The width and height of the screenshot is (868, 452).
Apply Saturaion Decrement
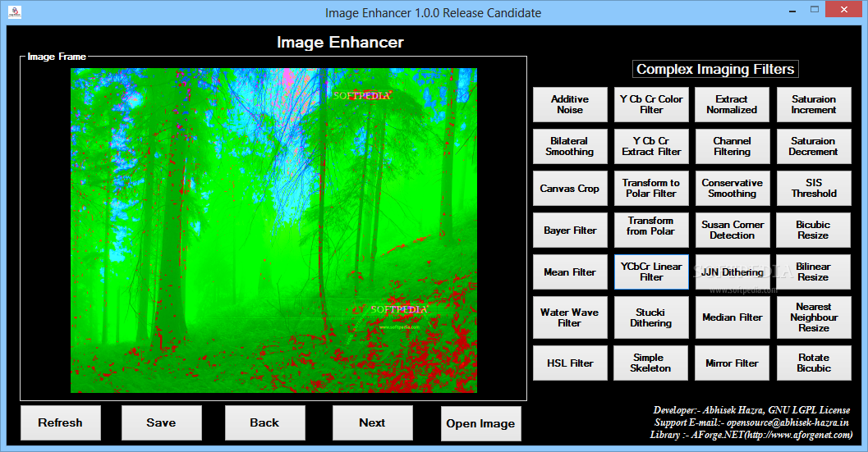pyautogui.click(x=814, y=147)
